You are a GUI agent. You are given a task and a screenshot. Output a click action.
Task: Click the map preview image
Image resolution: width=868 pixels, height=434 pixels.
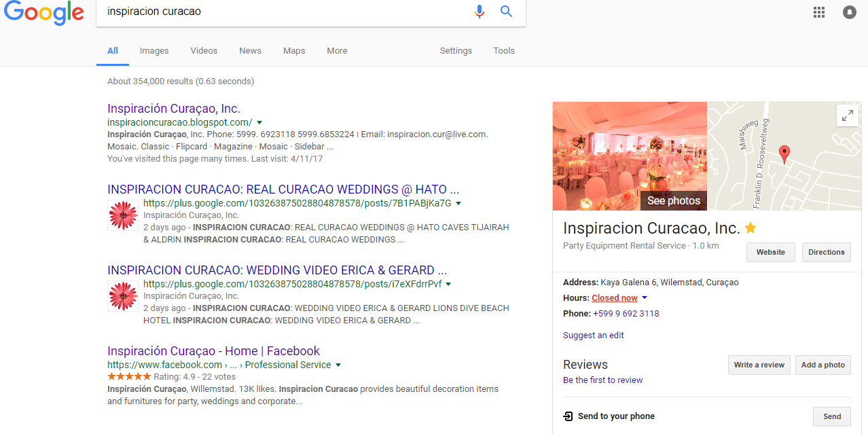click(x=784, y=156)
